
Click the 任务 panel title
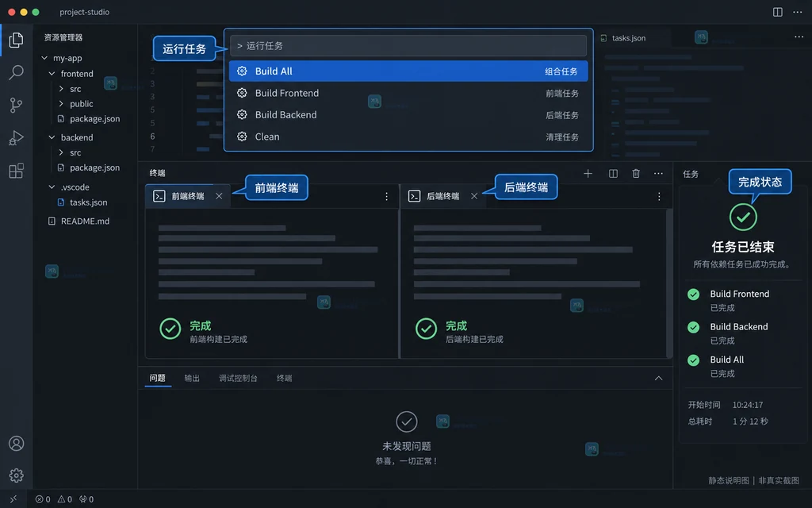point(691,174)
